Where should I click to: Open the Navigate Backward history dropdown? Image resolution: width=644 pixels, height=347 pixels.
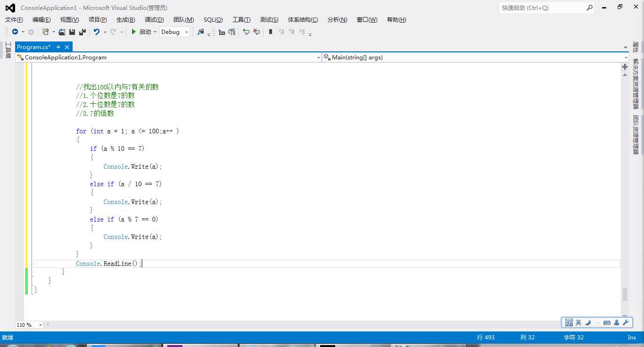23,32
